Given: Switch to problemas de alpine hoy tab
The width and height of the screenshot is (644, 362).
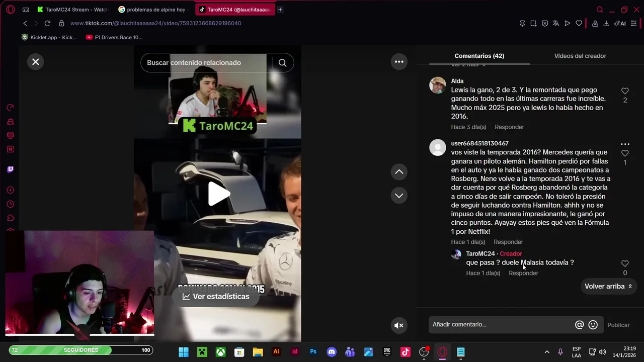Looking at the screenshot, I should tap(153, 10).
